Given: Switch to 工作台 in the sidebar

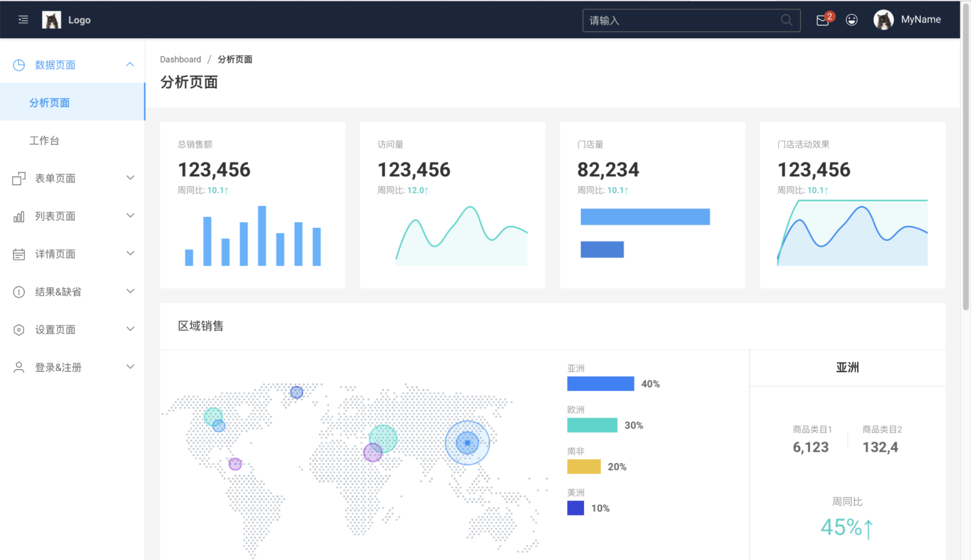Looking at the screenshot, I should click(44, 140).
